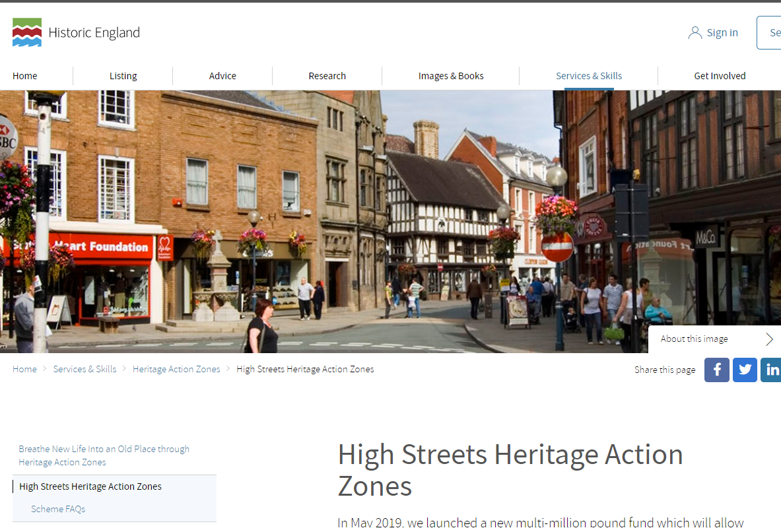Viewport: 781px width, 532px height.
Task: Open the Listing navigation menu
Action: click(x=123, y=76)
